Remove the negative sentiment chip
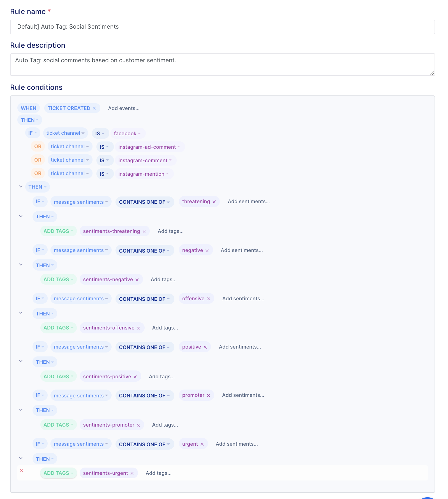The image size is (448, 499). pyautogui.click(x=207, y=251)
